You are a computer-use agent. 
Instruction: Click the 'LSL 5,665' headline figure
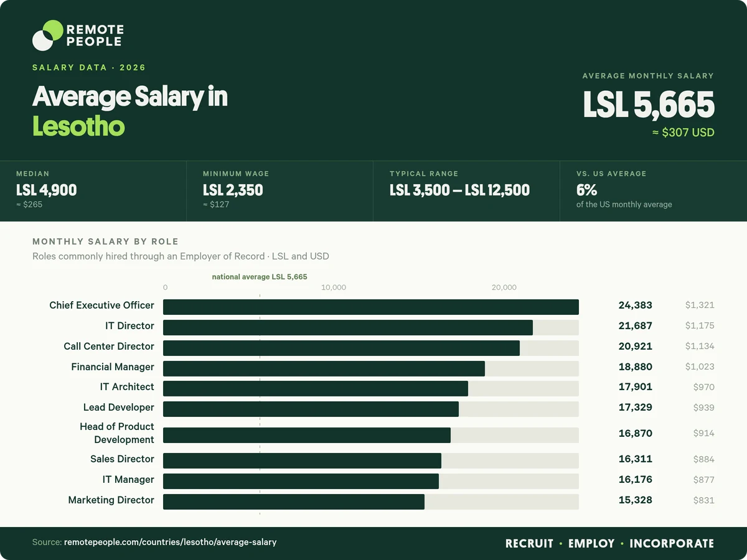click(649, 105)
